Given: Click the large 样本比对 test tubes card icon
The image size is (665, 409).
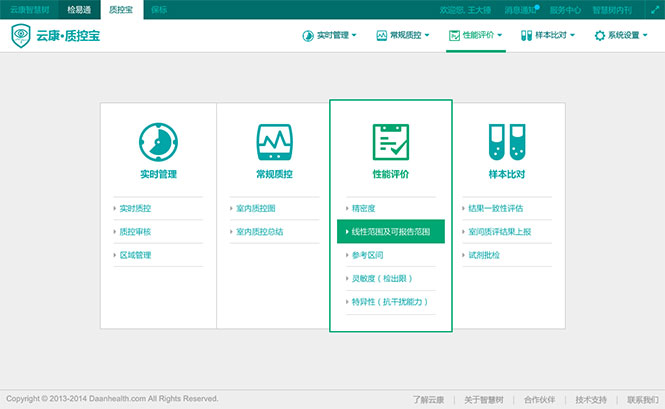Looking at the screenshot, I should pyautogui.click(x=507, y=142).
